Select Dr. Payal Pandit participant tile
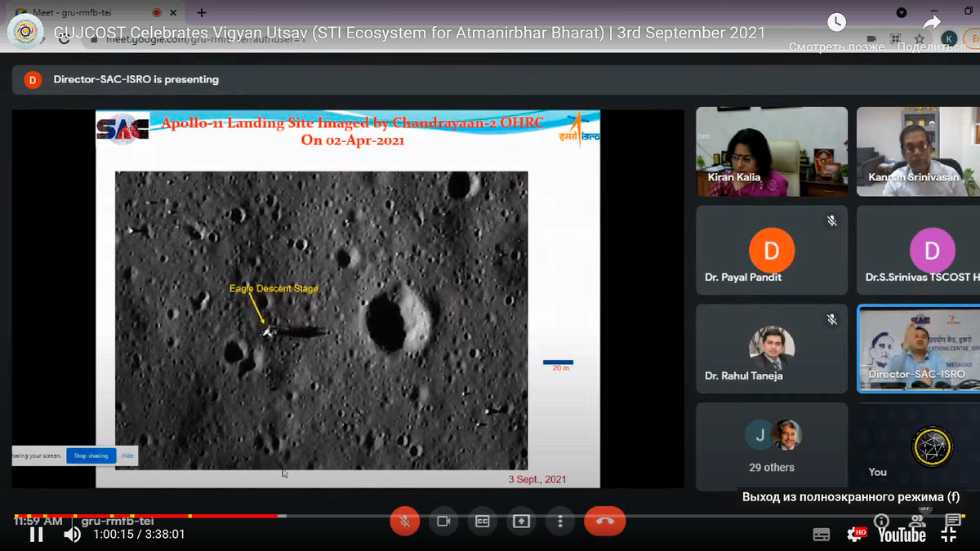 coord(772,251)
